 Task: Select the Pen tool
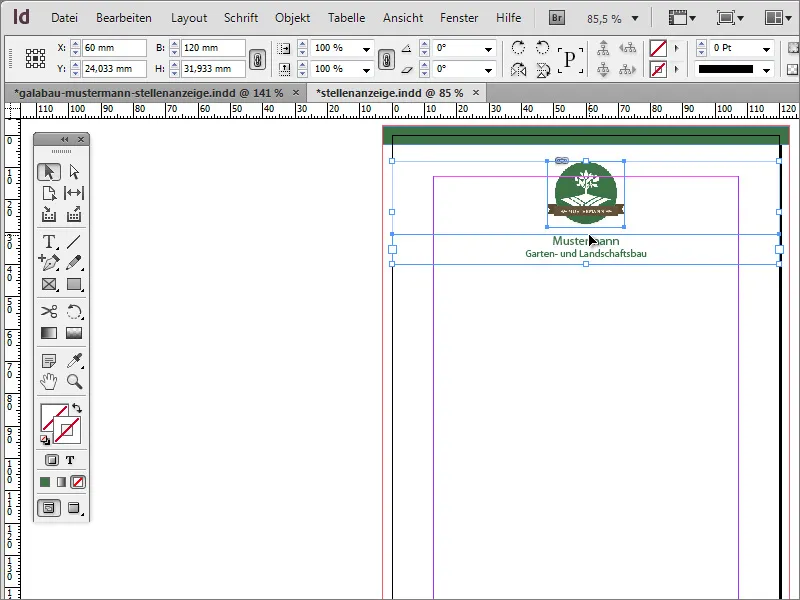49,262
